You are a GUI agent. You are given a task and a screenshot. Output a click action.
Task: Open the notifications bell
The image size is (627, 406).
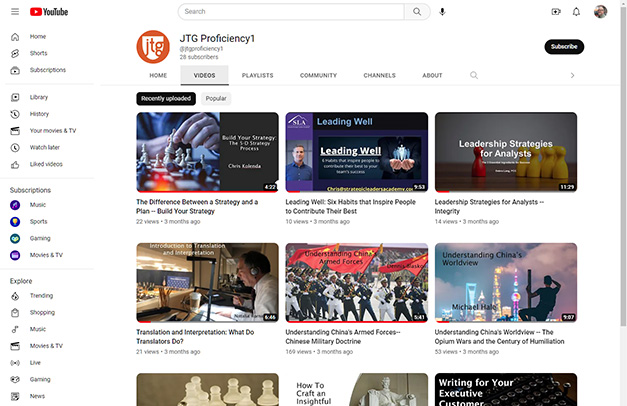click(x=576, y=12)
